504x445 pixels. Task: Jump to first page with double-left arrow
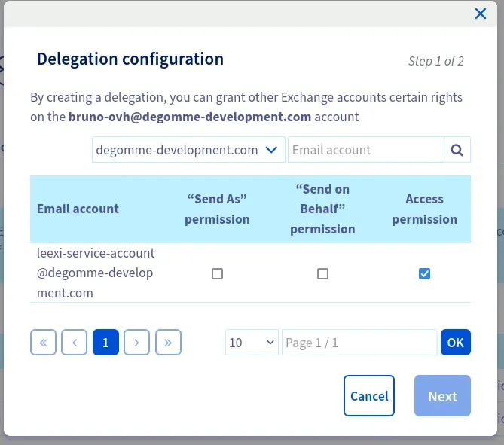click(43, 343)
